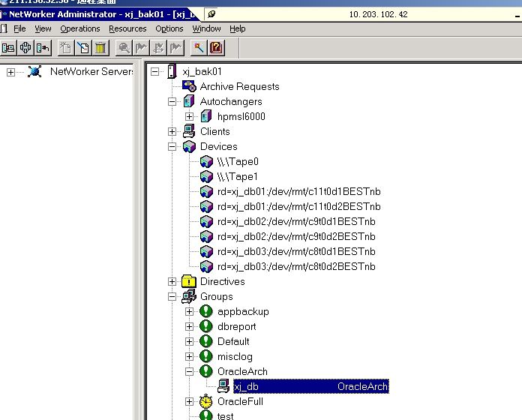Collapse the Devices branch
Viewport: 522px width, 420px height.
tap(172, 146)
